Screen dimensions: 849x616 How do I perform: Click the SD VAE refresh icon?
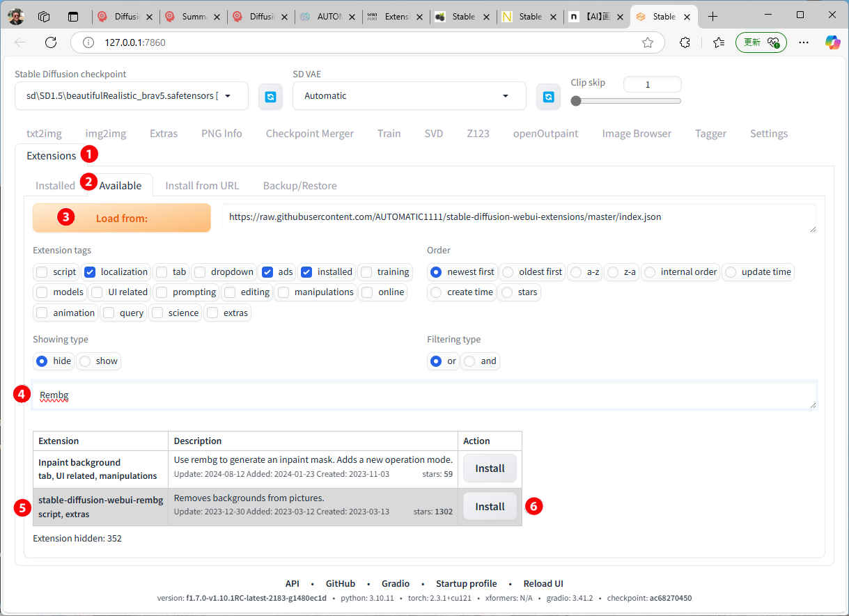(548, 97)
